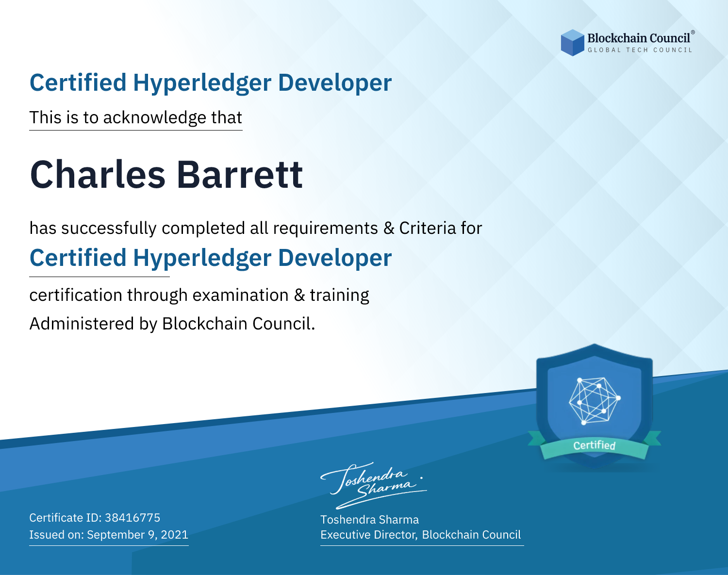Click the handwritten Toshendra Sharma signature
Image resolution: width=728 pixels, height=575 pixels.
[x=373, y=485]
